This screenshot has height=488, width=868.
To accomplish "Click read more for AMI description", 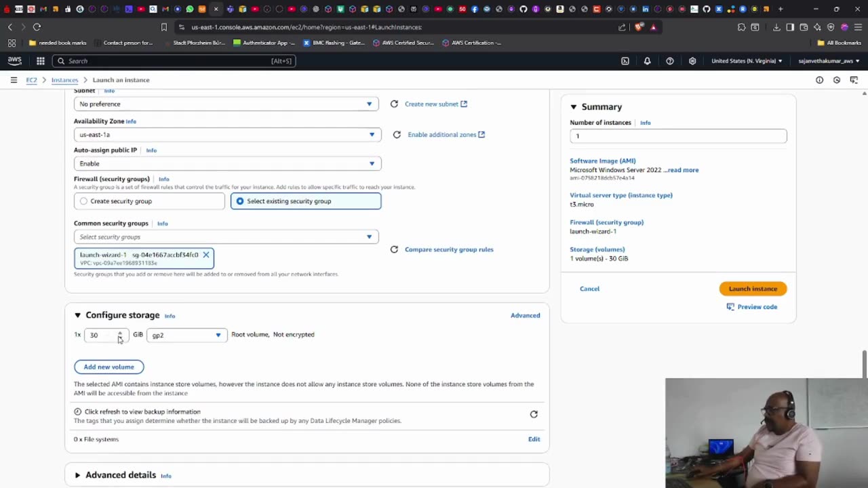I will click(x=683, y=170).
